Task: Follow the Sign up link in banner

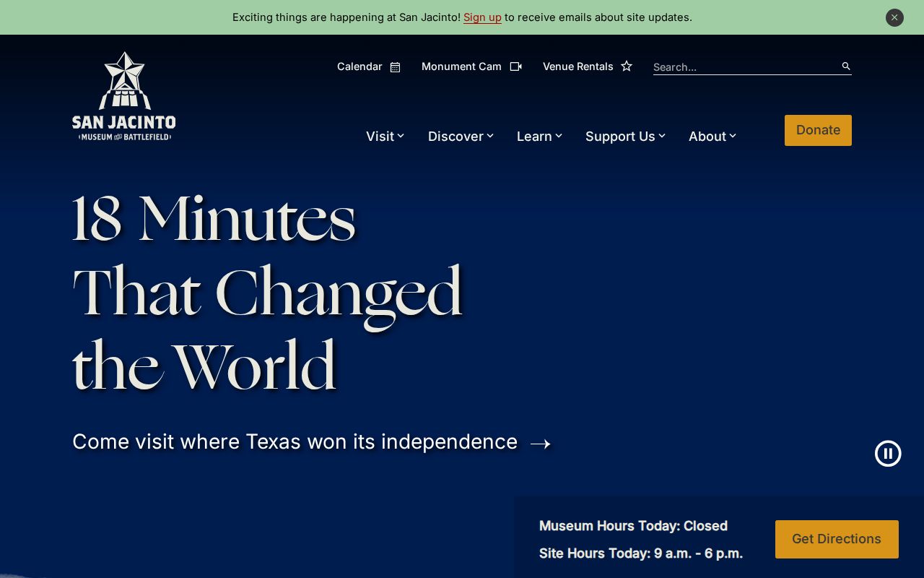Action: 482,17
